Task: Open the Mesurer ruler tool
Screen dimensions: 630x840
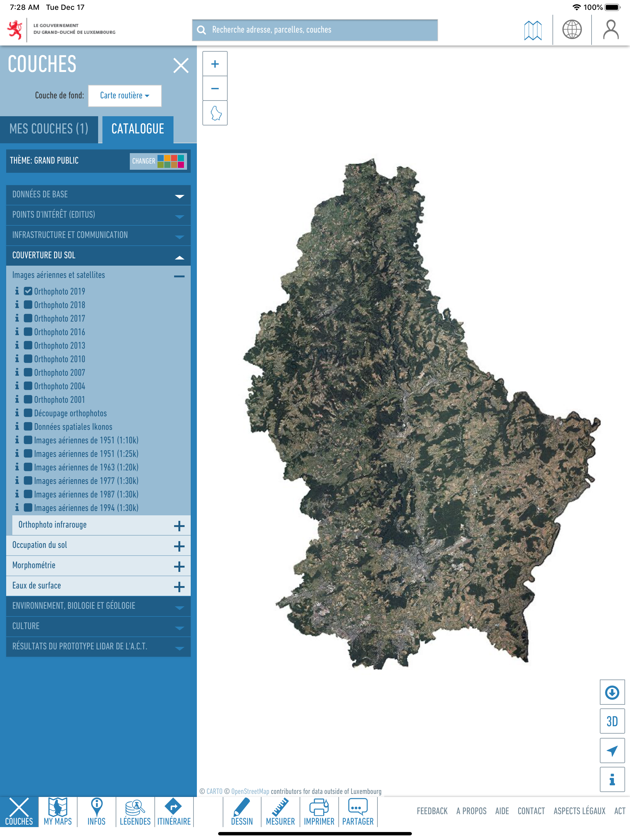Action: click(280, 812)
